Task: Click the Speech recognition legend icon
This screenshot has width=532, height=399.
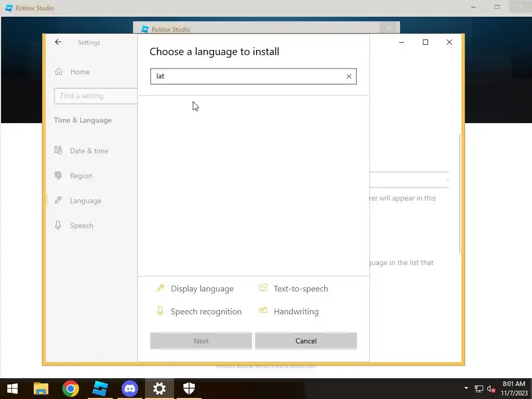Action: (x=160, y=311)
